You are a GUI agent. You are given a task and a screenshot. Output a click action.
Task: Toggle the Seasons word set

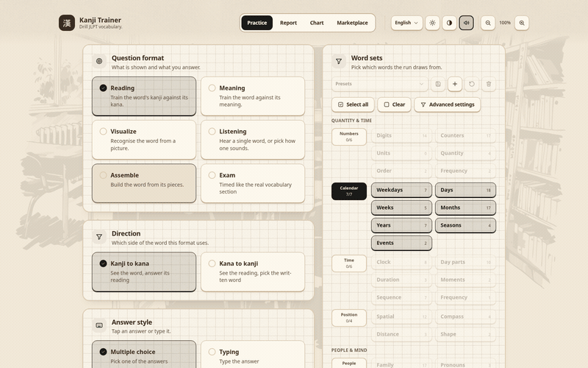[x=465, y=225]
